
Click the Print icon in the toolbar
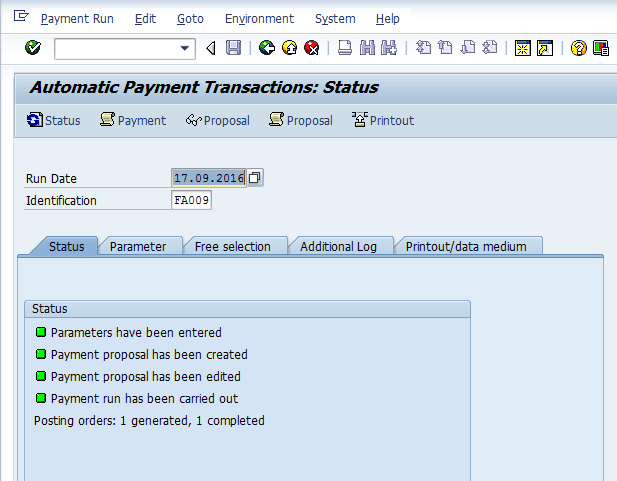click(345, 48)
